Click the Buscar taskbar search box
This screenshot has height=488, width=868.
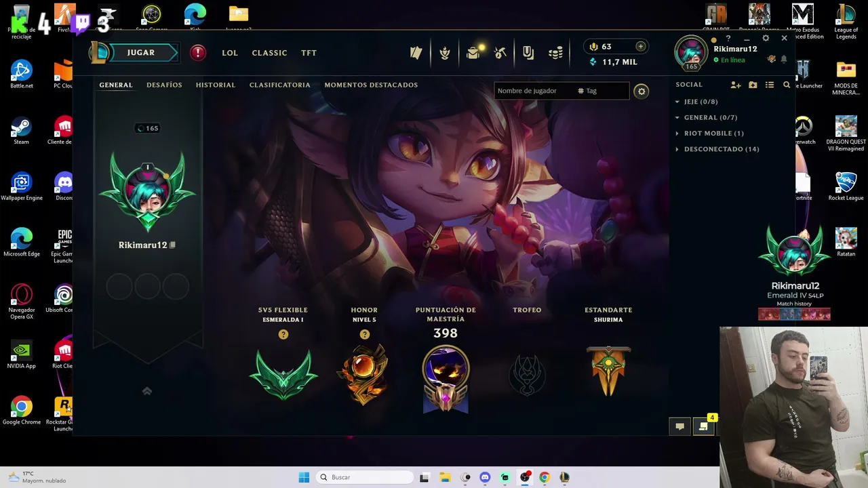point(366,477)
